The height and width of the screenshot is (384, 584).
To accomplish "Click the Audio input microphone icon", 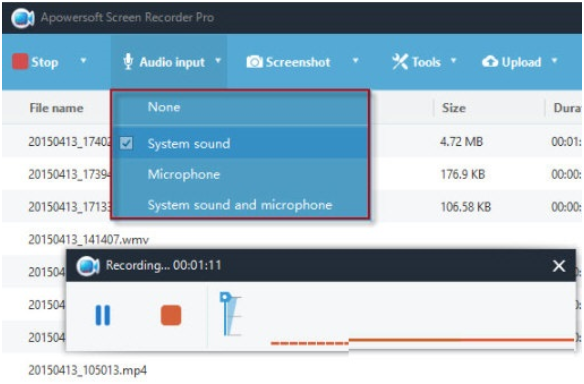I will tap(128, 61).
